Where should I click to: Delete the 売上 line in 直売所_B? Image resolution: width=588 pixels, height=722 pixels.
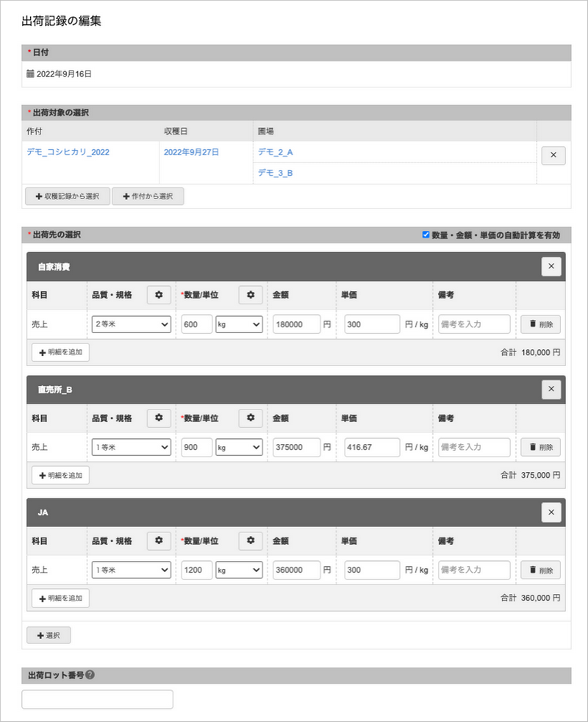click(x=541, y=447)
